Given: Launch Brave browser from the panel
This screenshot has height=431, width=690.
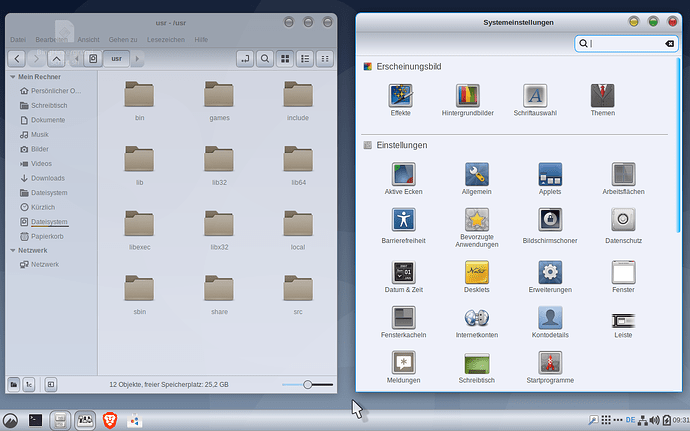Looking at the screenshot, I should click(x=109, y=420).
